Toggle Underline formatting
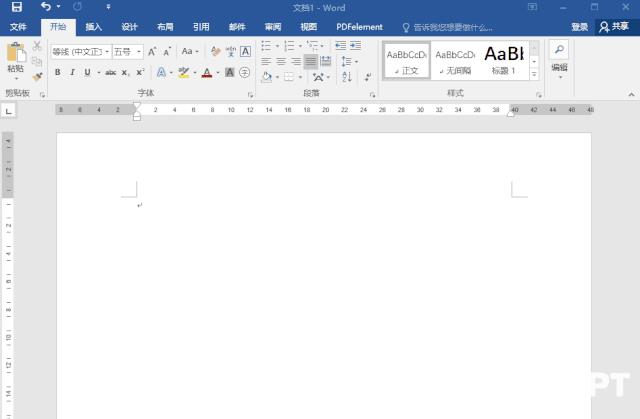640x419 pixels. pyautogui.click(x=87, y=72)
